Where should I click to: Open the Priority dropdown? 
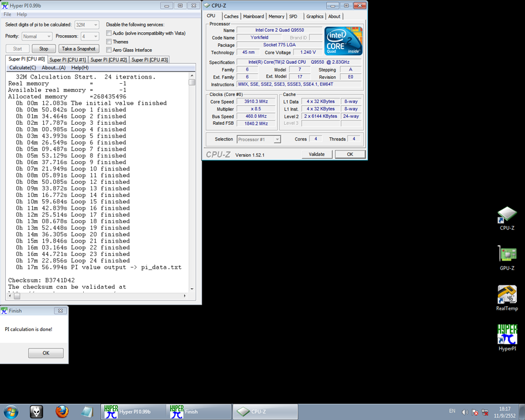click(x=37, y=36)
